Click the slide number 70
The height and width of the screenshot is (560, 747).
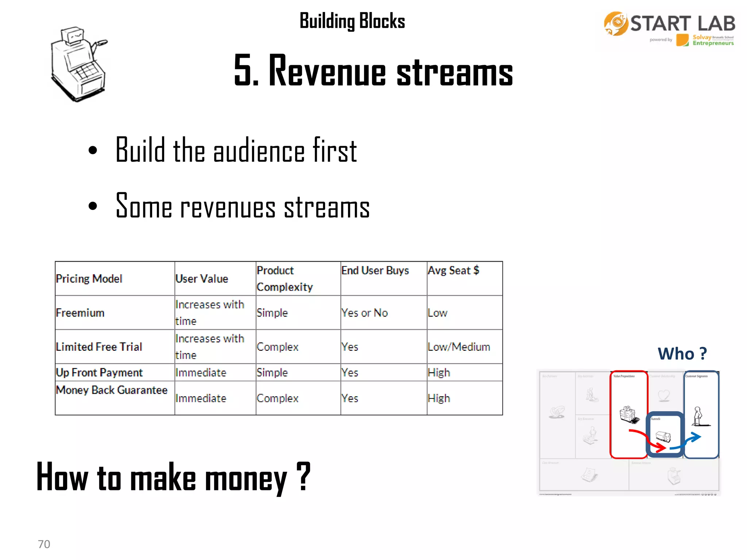(44, 544)
